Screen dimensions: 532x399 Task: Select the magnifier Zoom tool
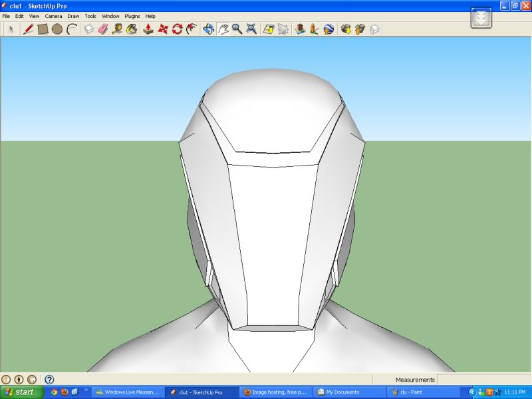tap(237, 29)
